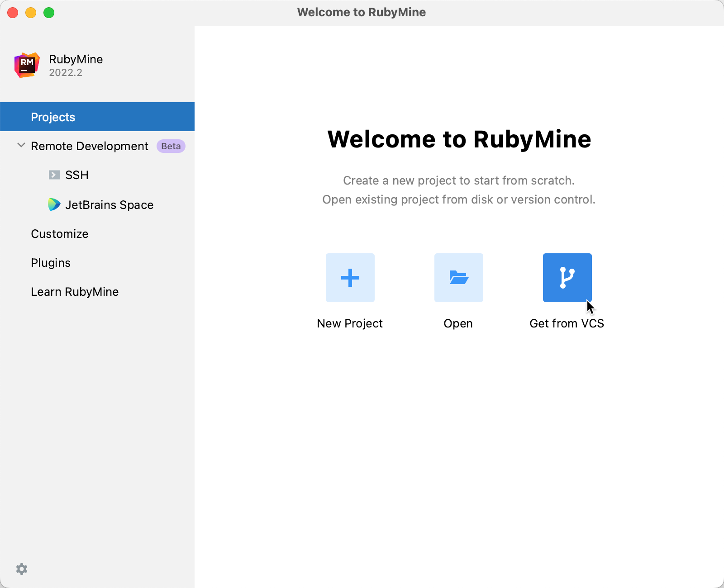This screenshot has height=588, width=724.
Task: Select the Open project option
Action: (458, 323)
